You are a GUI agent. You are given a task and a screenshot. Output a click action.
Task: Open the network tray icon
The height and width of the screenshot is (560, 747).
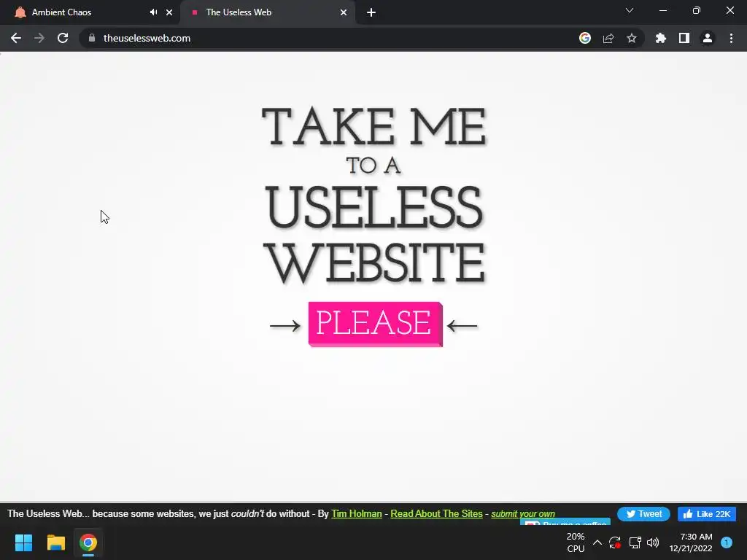[x=635, y=542]
